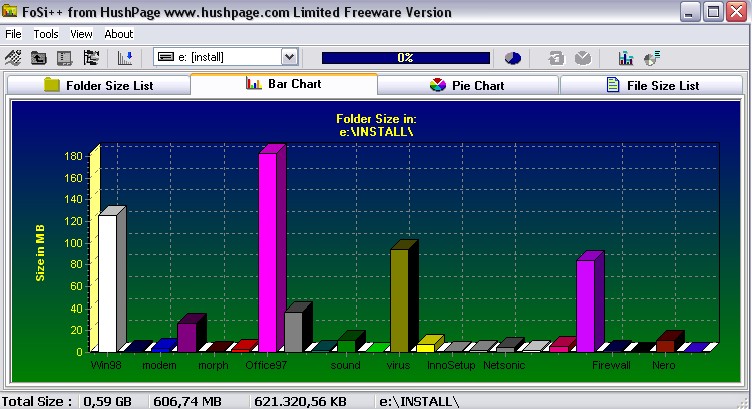The image size is (752, 409).
Task: Click the gray panel toolbar icon
Action: 64,58
